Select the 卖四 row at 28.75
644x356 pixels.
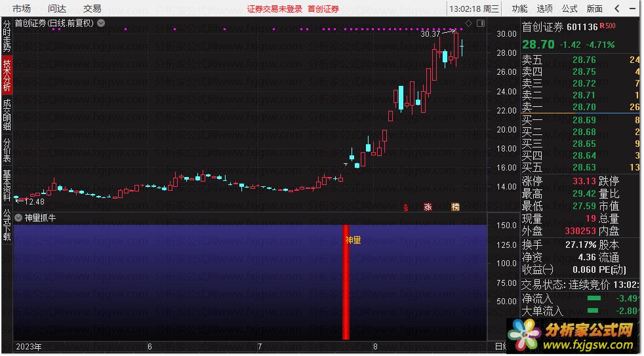(580, 71)
